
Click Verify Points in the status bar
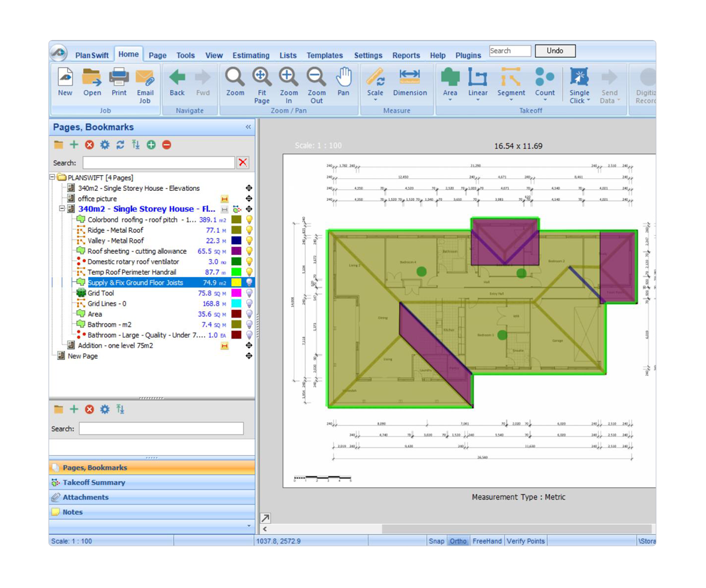pyautogui.click(x=525, y=541)
